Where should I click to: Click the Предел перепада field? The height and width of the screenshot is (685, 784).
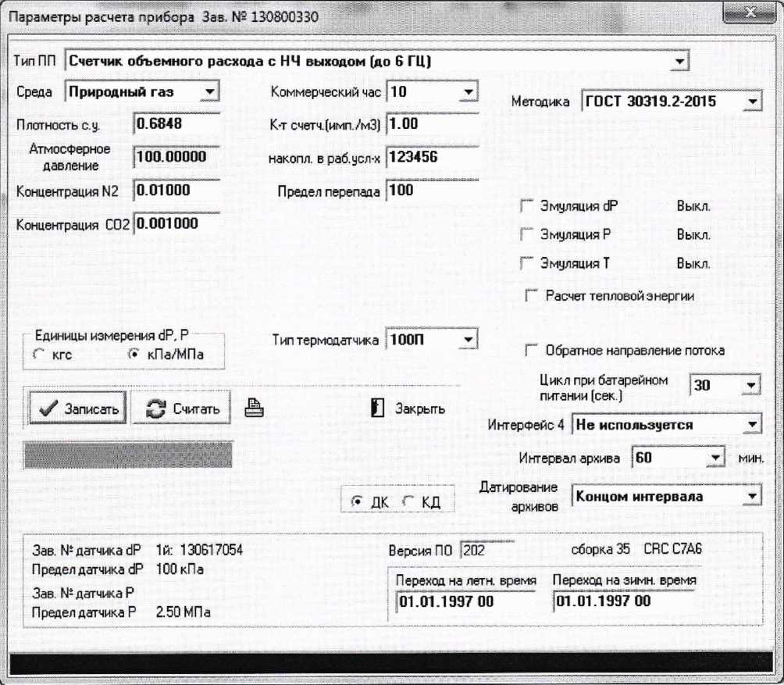click(433, 191)
